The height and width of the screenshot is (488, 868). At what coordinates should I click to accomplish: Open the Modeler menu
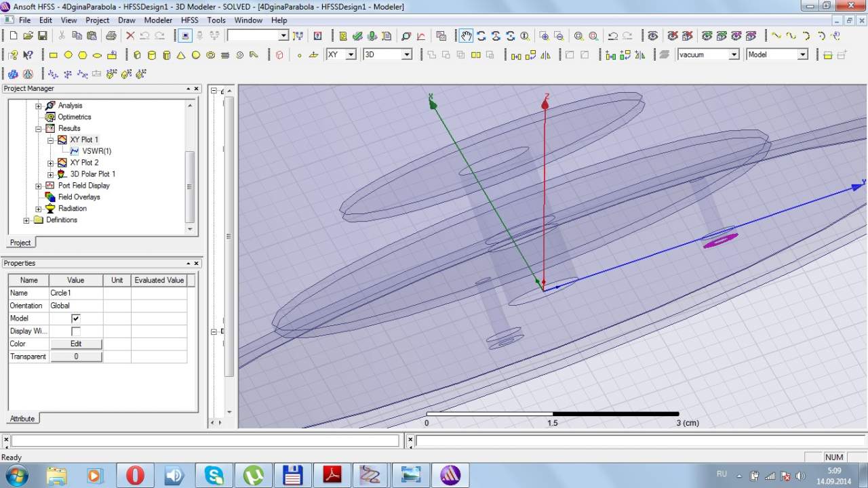[x=158, y=20]
